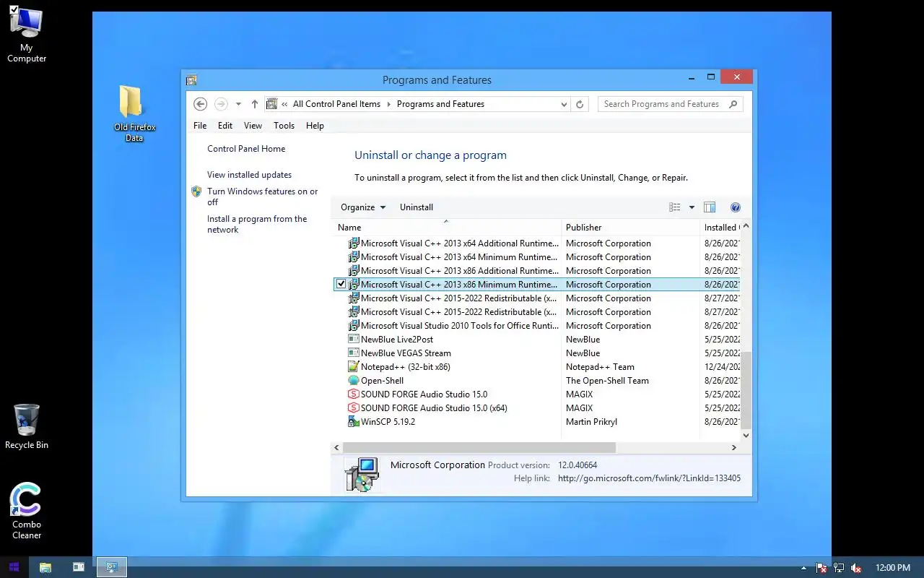Click the search magnifier icon

click(x=733, y=104)
